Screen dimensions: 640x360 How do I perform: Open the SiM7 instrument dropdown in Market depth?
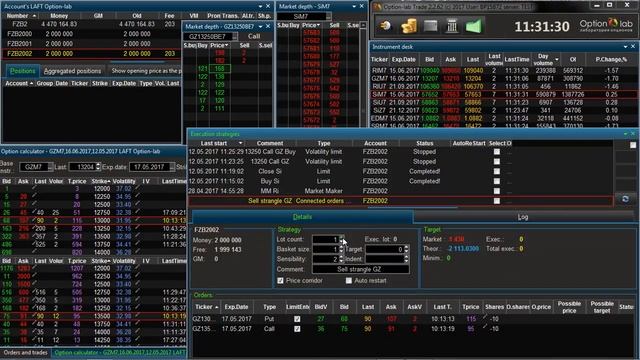pos(328,16)
